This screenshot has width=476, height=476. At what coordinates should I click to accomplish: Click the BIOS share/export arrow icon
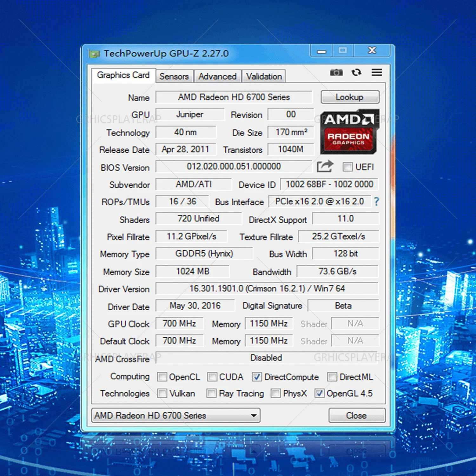click(x=325, y=166)
